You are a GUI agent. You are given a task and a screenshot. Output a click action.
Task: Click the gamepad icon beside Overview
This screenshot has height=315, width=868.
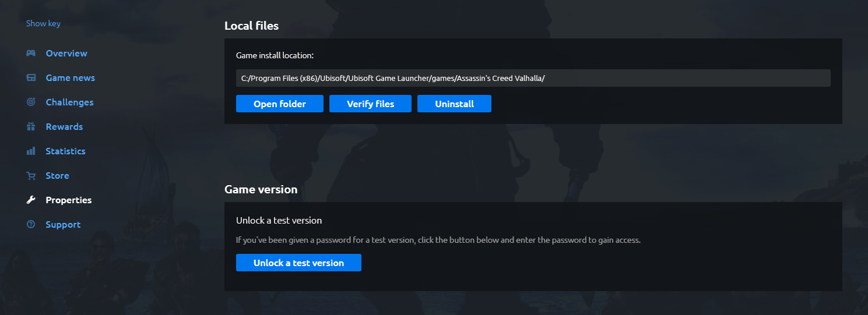pyautogui.click(x=31, y=54)
